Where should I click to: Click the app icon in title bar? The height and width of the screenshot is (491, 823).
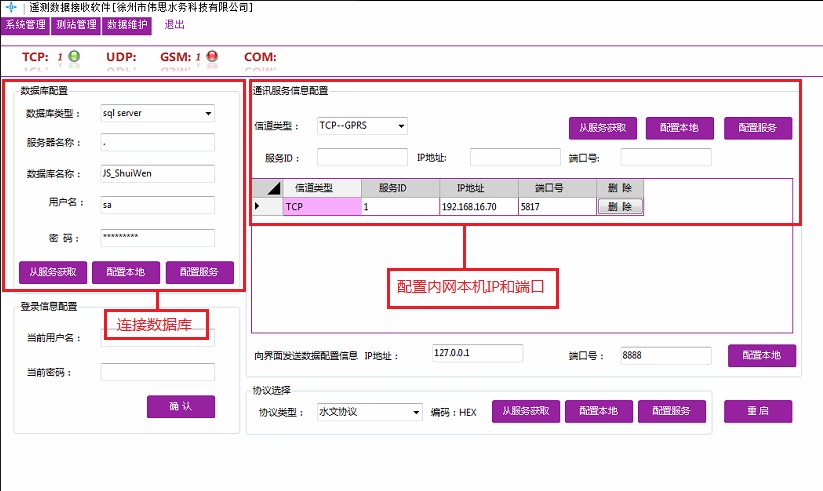11,7
